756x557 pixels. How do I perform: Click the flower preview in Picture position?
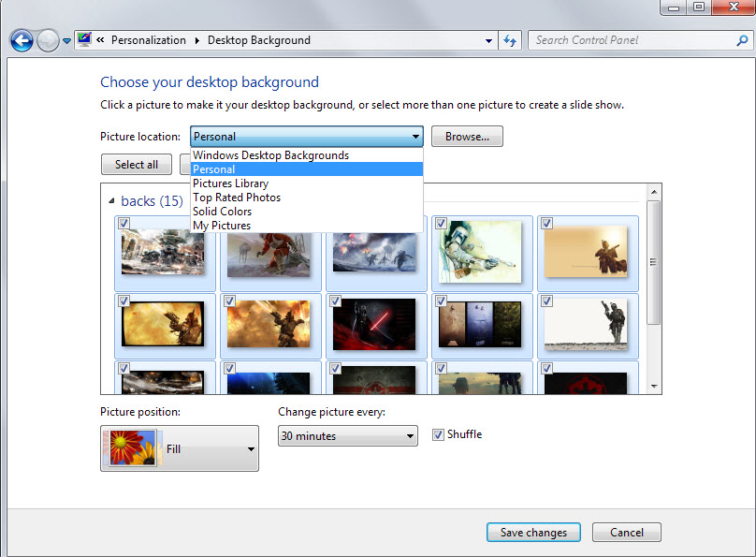(x=133, y=448)
